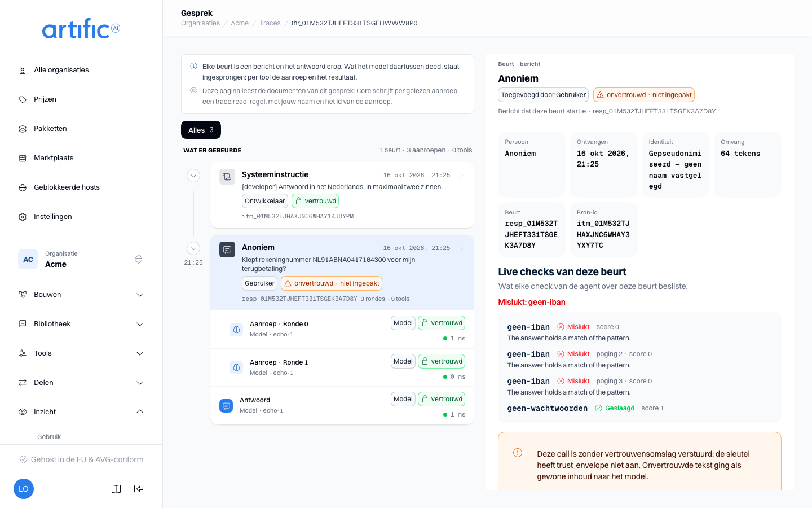The height and width of the screenshot is (508, 812).
Task: Click the Anoniem message bubble icon
Action: (x=227, y=249)
